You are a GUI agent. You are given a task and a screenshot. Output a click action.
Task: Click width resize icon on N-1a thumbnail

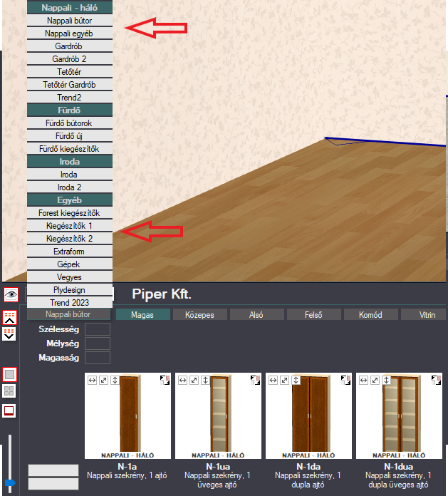pos(92,381)
